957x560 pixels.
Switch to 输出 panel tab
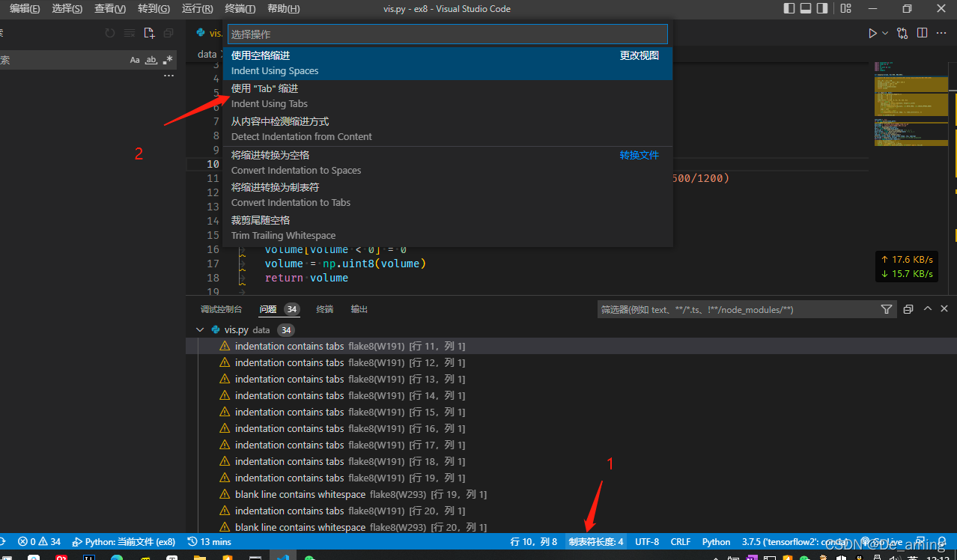(x=359, y=309)
